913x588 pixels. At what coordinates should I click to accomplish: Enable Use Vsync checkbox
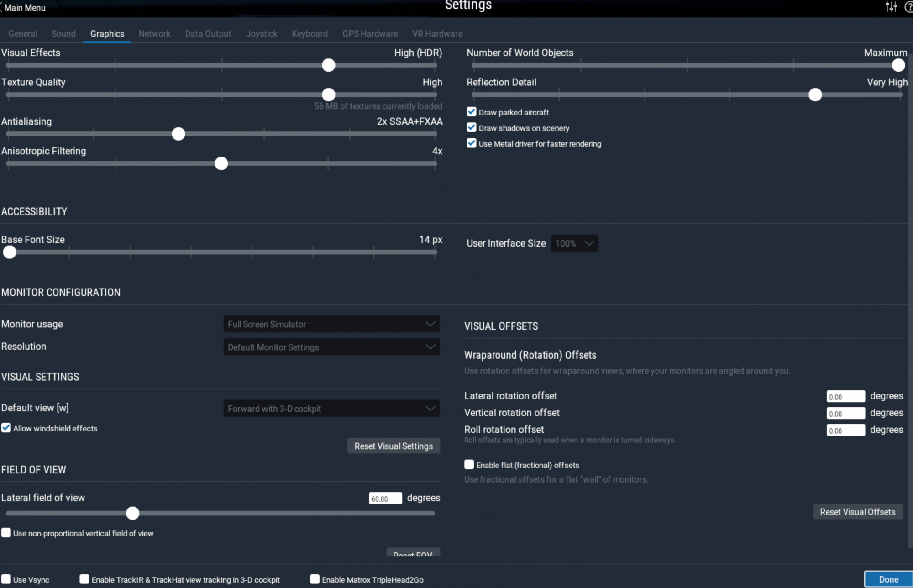coord(6,579)
